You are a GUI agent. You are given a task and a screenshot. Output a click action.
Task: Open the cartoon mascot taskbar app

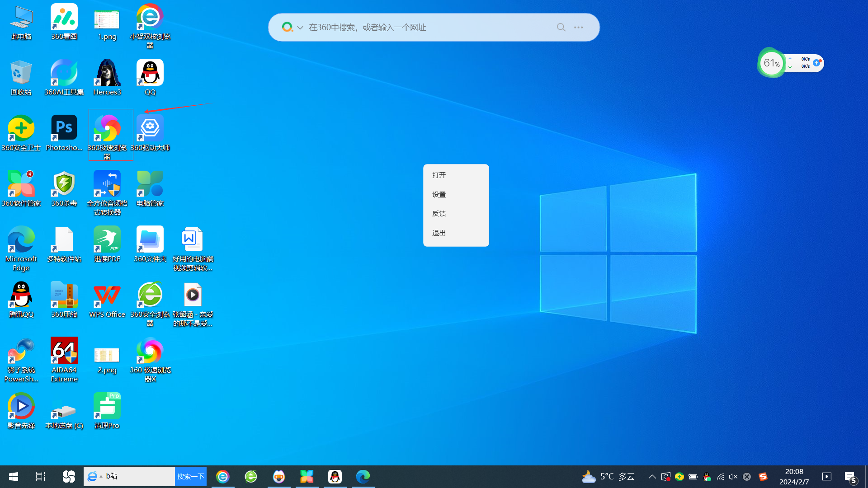(279, 477)
